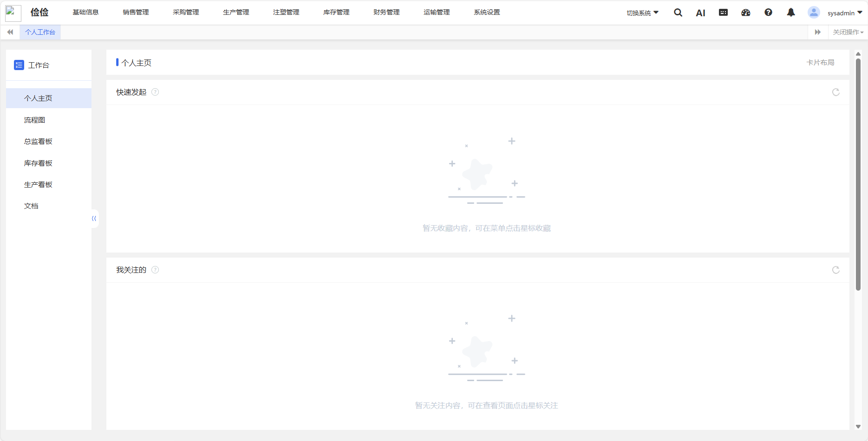Open the 卡片布局 layout option
This screenshot has height=441, width=868.
click(x=820, y=62)
